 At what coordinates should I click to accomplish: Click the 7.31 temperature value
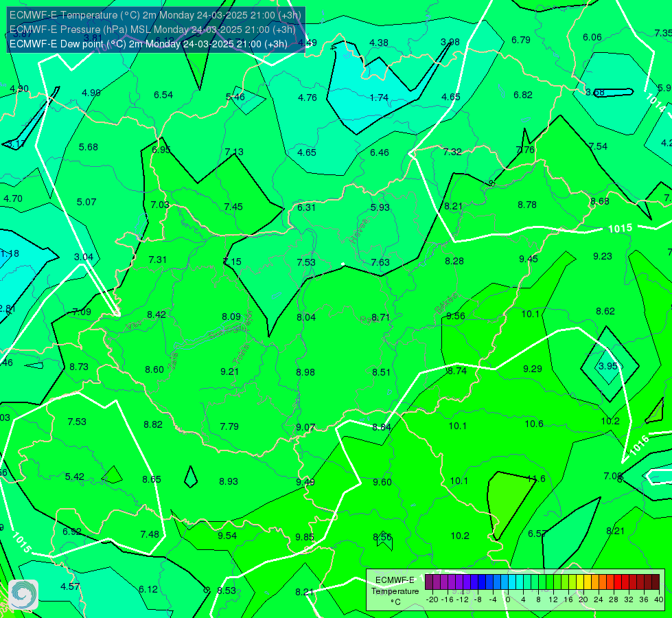(158, 260)
